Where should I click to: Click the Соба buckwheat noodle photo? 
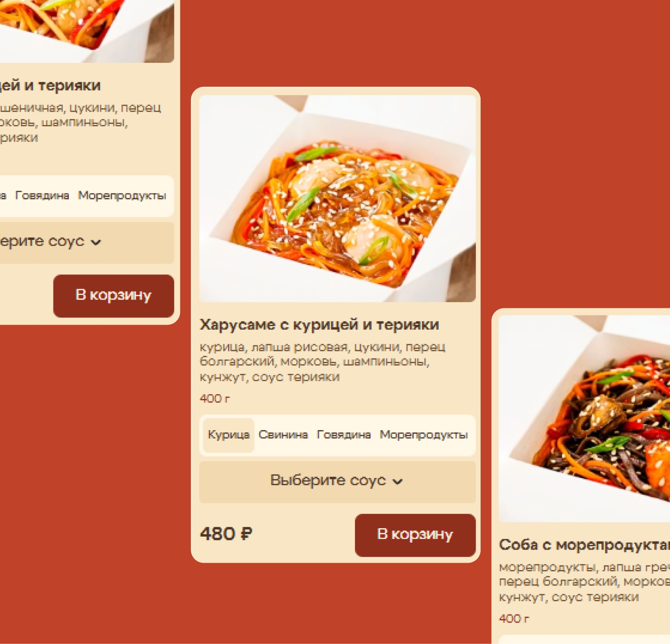(x=584, y=419)
